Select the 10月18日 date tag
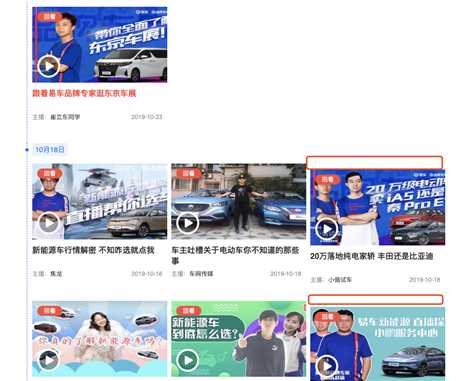The image size is (459, 381). 50,149
